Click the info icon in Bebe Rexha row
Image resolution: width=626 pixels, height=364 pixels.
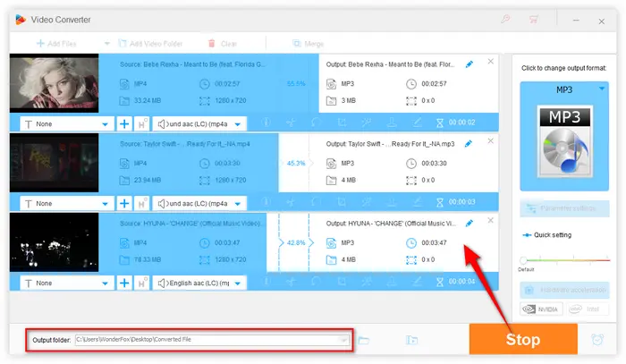point(266,123)
